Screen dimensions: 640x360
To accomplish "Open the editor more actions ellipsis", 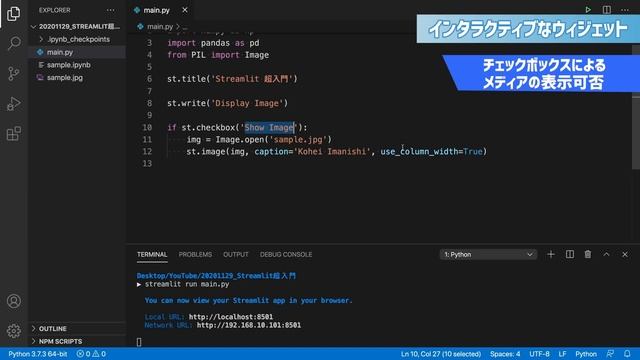I will click(x=625, y=10).
